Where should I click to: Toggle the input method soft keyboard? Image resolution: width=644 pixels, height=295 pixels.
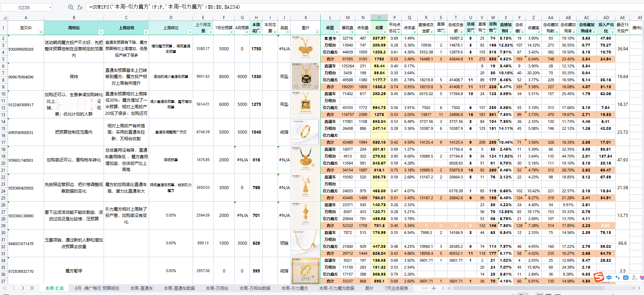point(626,278)
